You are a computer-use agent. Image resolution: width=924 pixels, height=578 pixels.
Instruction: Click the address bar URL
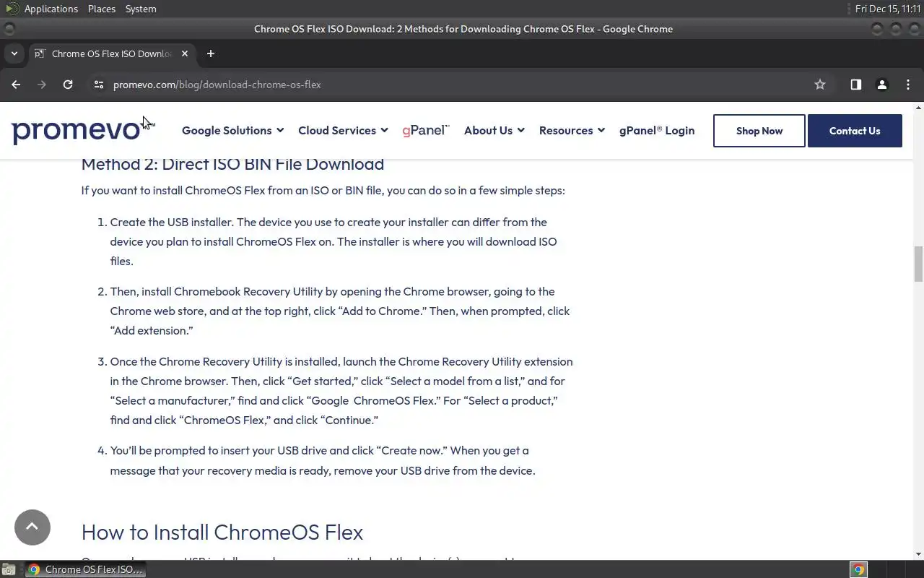[x=217, y=85]
